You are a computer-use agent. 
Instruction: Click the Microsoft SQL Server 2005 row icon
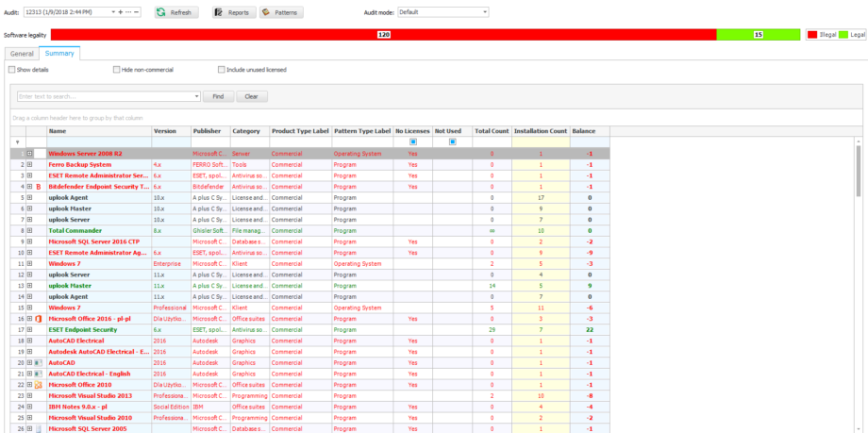click(x=39, y=428)
